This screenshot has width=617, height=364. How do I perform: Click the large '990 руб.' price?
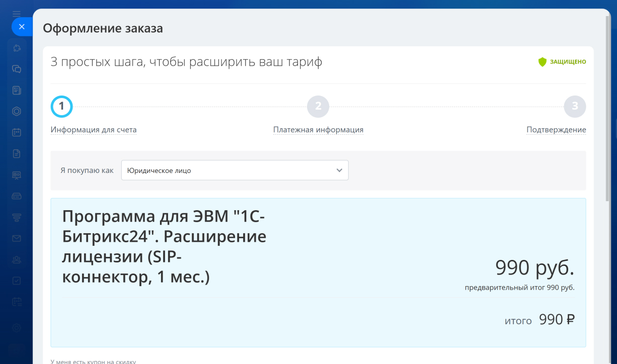534,268
